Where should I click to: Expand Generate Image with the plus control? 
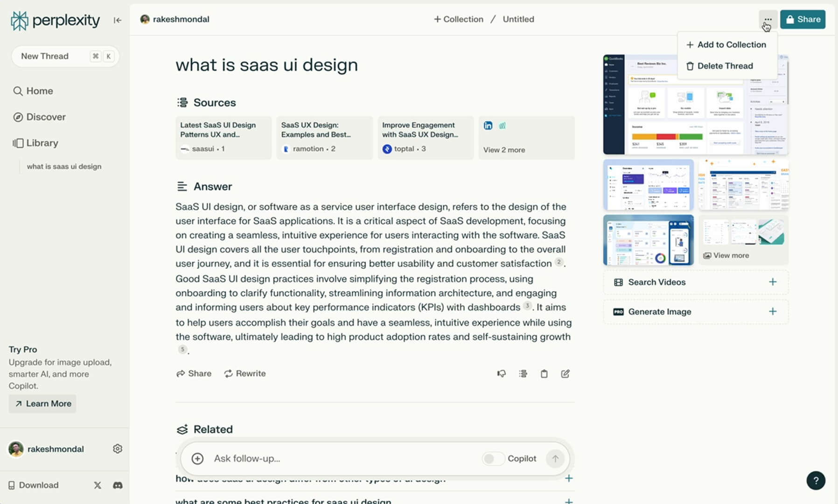[773, 311]
